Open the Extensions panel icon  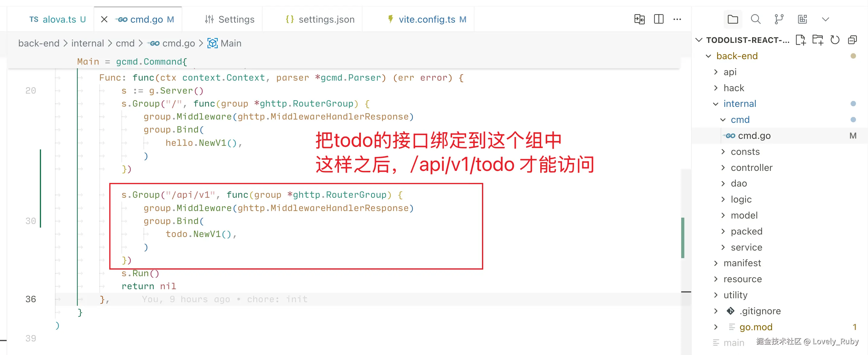point(802,19)
